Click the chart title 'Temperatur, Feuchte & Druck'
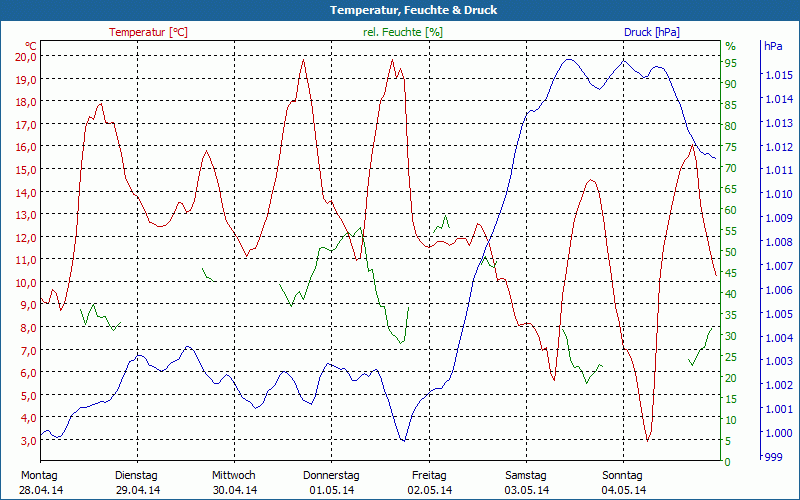The width and height of the screenshot is (800, 500). [399, 10]
